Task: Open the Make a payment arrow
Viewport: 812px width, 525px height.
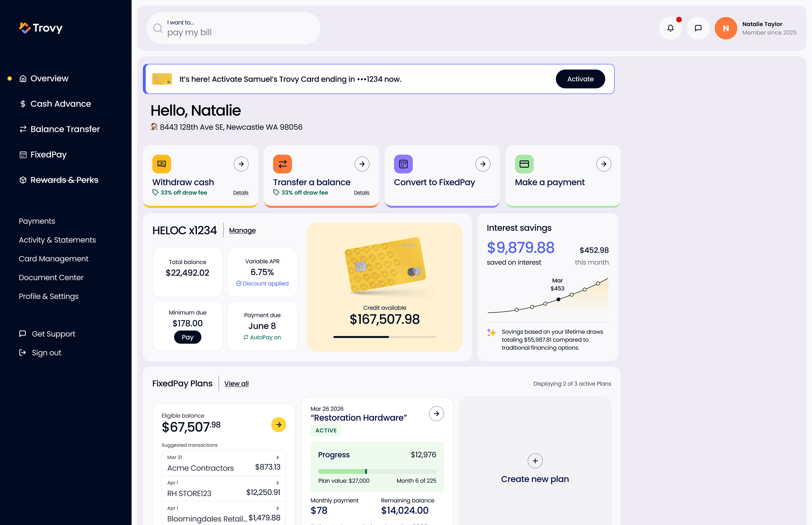Action: [x=604, y=164]
